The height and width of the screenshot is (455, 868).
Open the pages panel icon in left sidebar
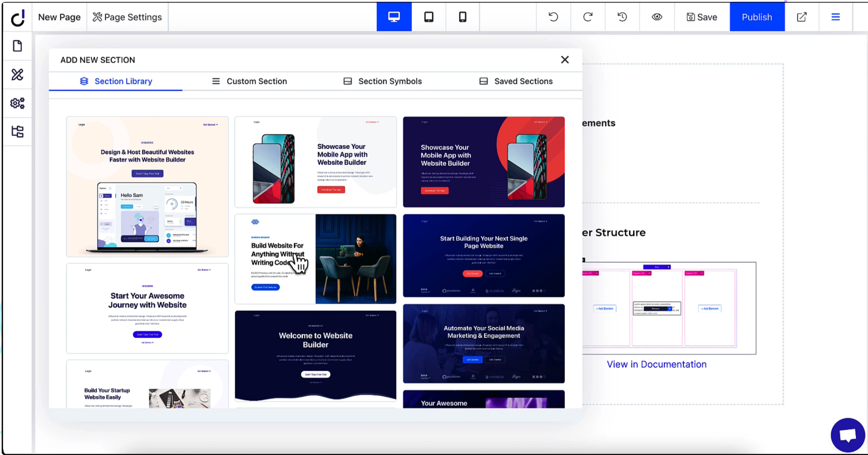pyautogui.click(x=17, y=46)
